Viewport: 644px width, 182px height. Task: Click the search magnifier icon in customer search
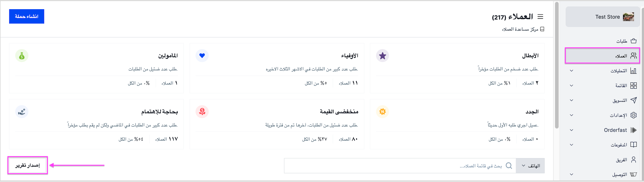click(x=509, y=166)
